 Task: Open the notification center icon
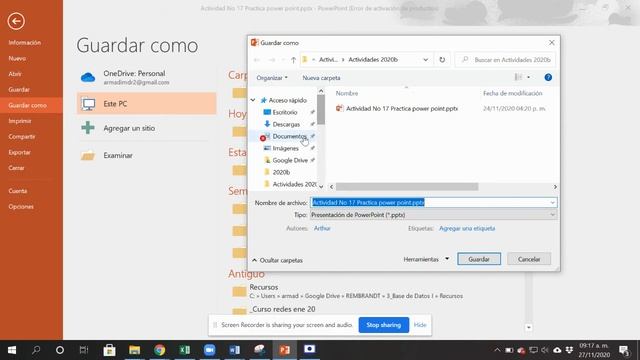pos(624,350)
